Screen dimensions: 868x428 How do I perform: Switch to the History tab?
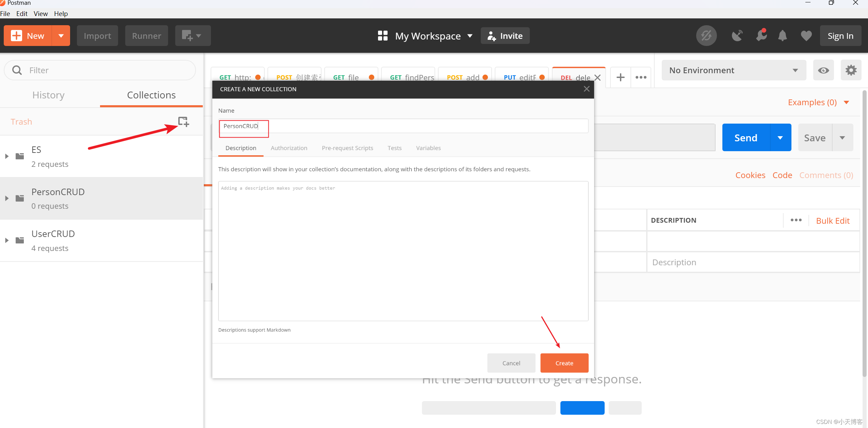[x=48, y=95]
